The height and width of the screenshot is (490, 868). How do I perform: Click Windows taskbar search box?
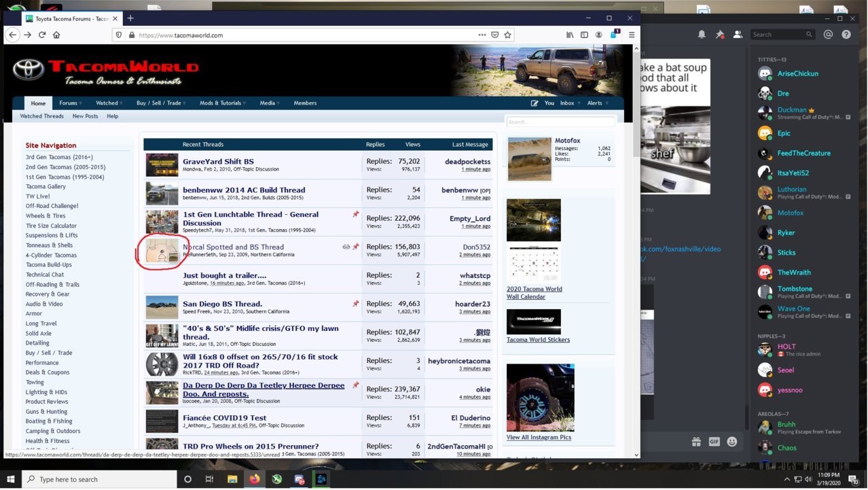click(x=99, y=479)
